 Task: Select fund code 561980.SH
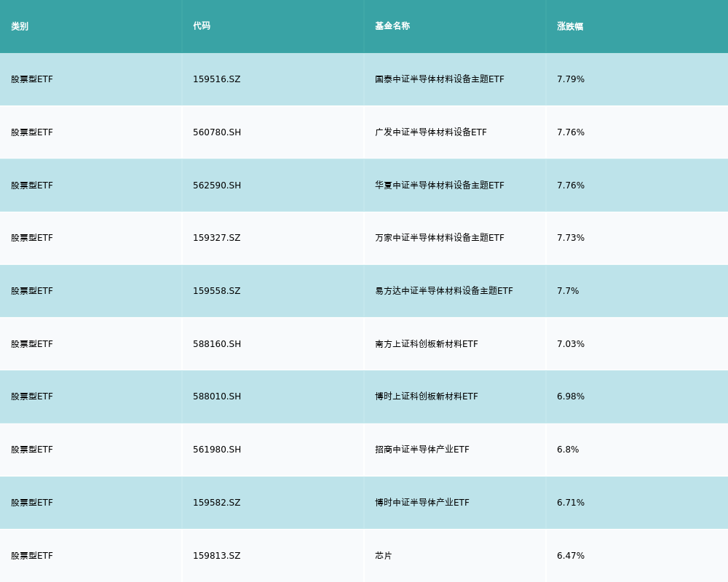click(x=217, y=450)
